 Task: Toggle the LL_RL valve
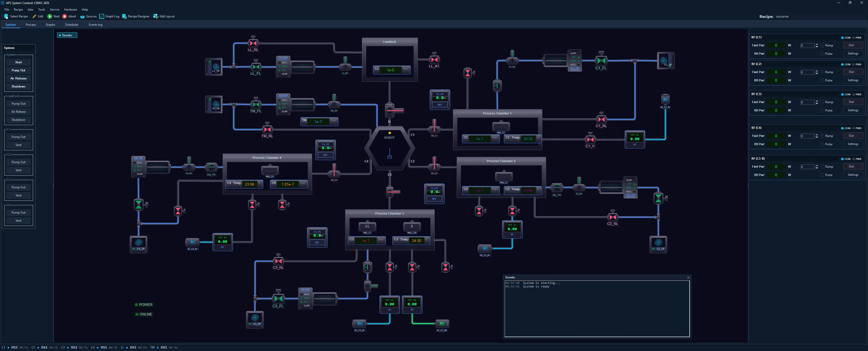pyautogui.click(x=253, y=43)
